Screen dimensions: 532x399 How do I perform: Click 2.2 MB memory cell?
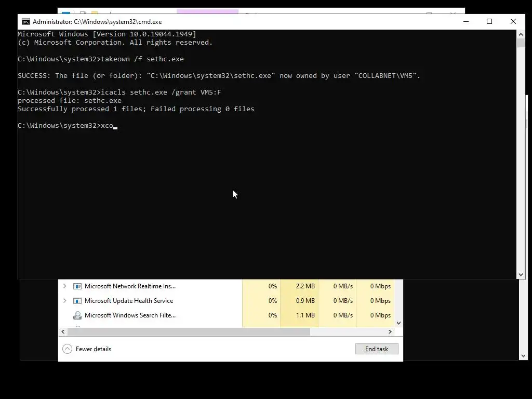(299, 286)
